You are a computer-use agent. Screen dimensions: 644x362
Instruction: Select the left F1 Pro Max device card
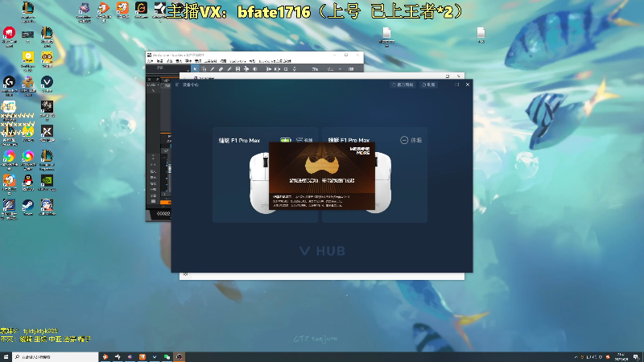coord(265,175)
